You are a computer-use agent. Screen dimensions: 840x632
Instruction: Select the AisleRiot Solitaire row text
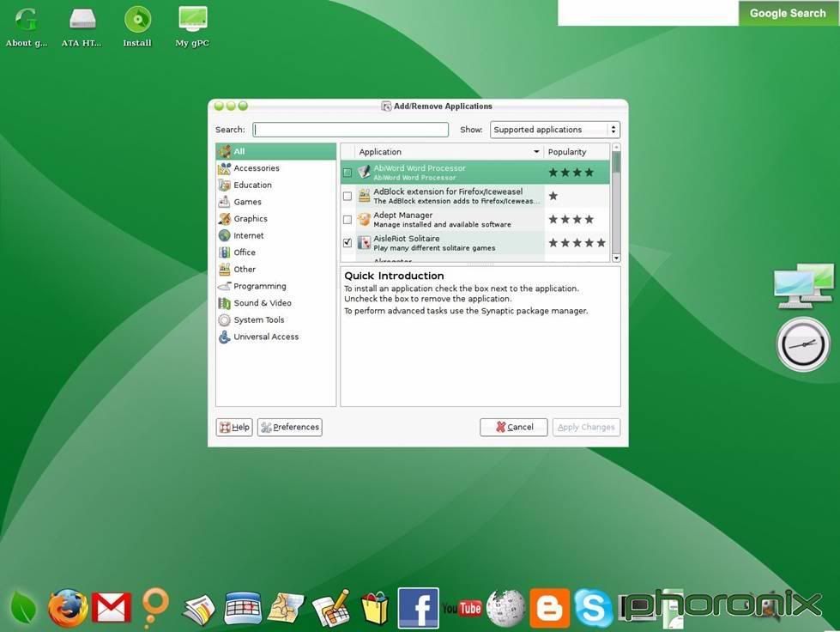pyautogui.click(x=434, y=243)
